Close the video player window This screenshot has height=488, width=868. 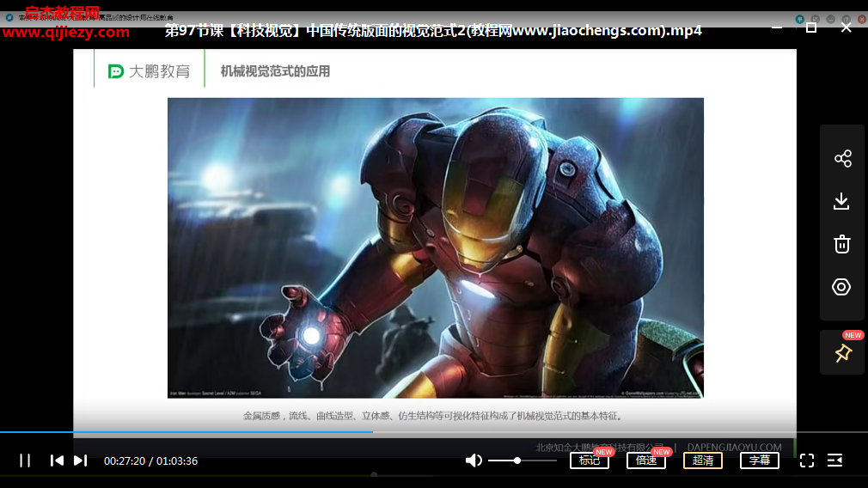click(x=847, y=27)
